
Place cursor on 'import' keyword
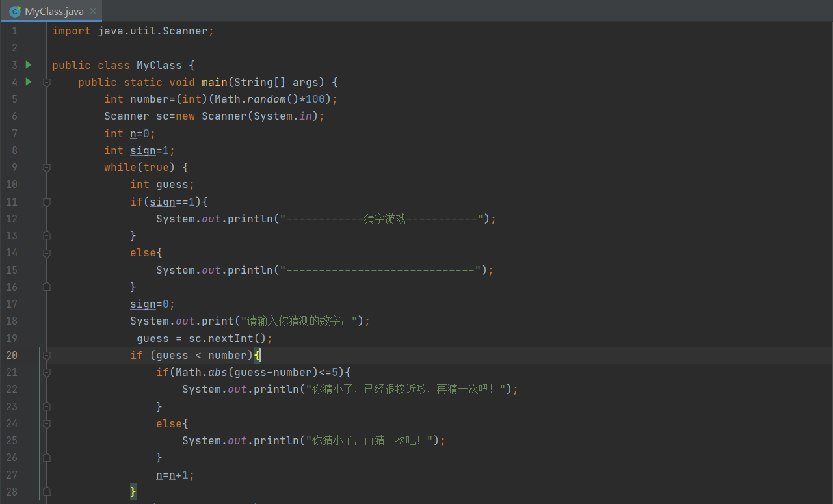pos(72,31)
